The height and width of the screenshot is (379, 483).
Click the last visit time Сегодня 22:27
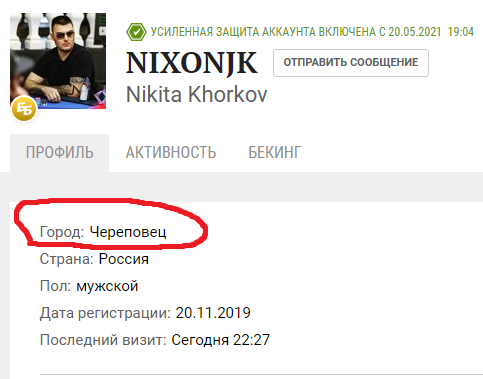(221, 340)
